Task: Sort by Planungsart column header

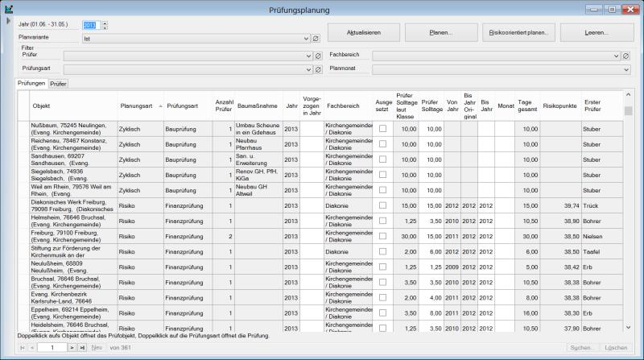Action: click(140, 106)
